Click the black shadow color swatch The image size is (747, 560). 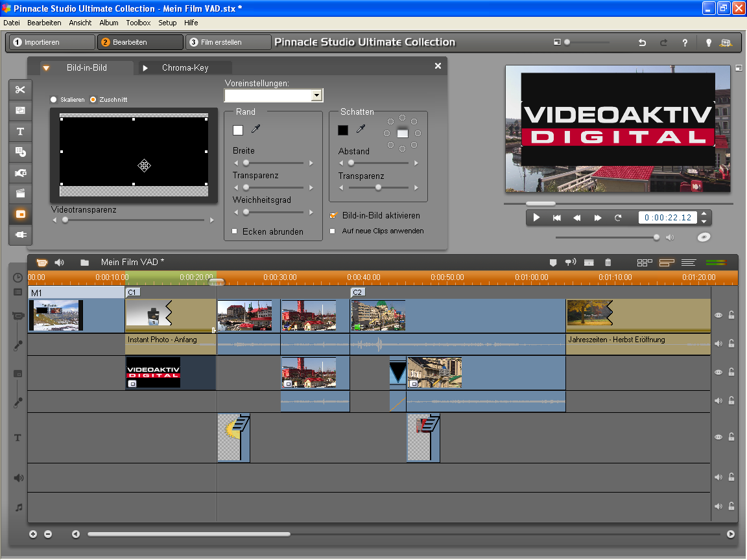click(343, 130)
